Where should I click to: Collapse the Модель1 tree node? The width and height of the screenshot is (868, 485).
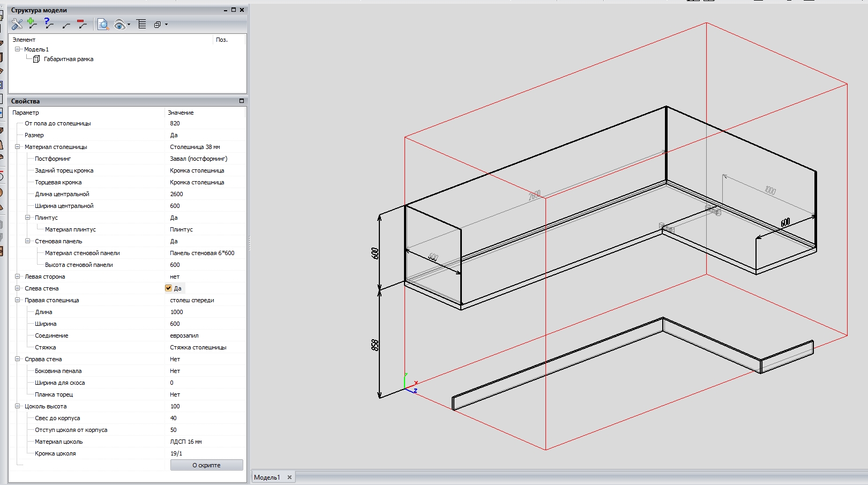(18, 49)
